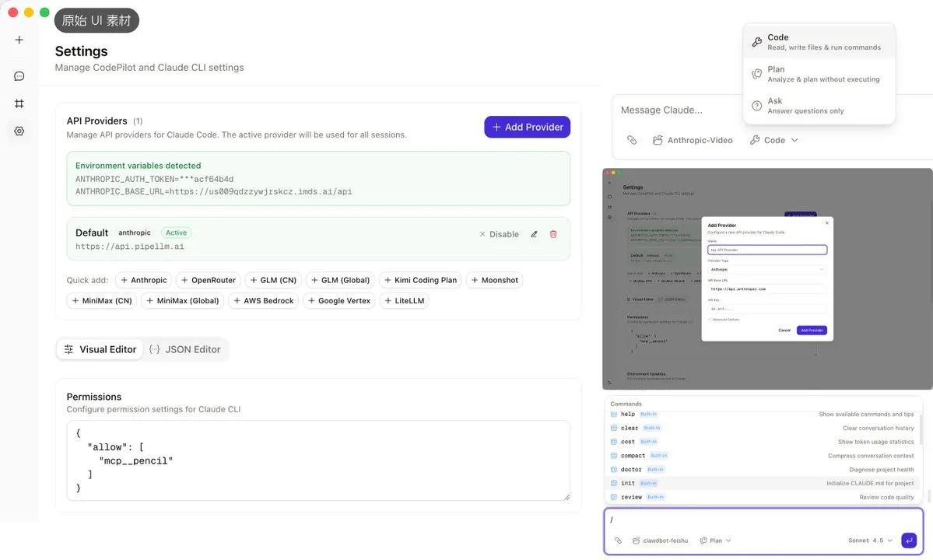Select the Visual Editor view
This screenshot has height=560, width=933.
(x=100, y=349)
